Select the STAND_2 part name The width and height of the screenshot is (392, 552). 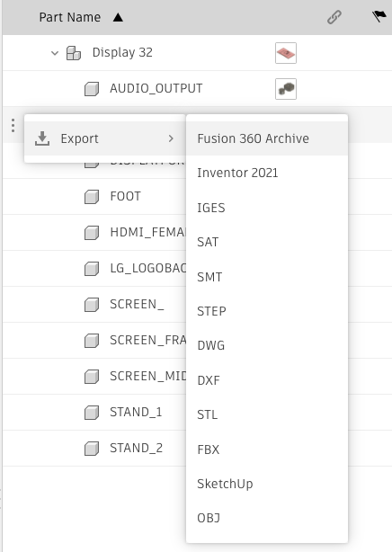tap(137, 448)
